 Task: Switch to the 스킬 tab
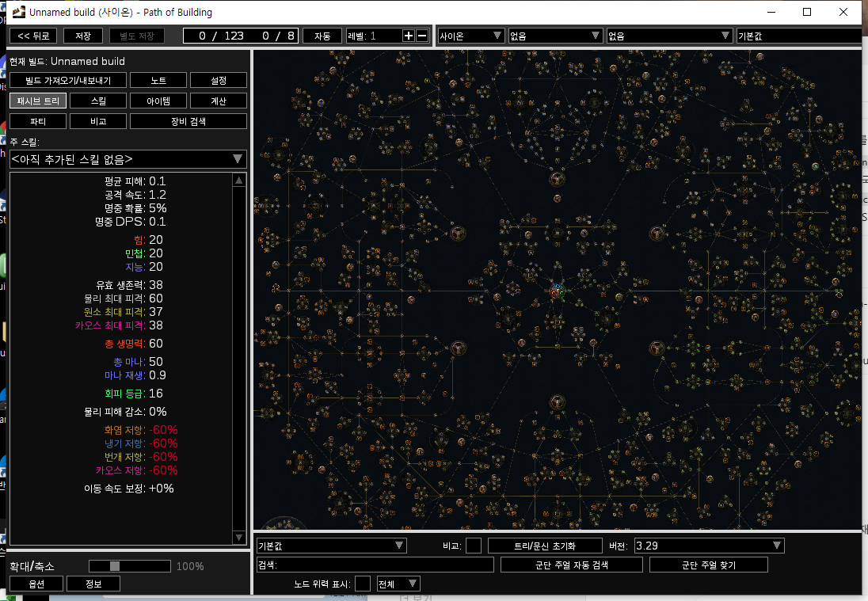98,101
